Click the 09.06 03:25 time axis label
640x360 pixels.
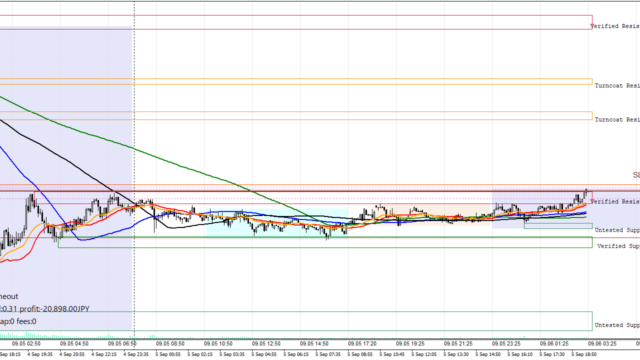pyautogui.click(x=602, y=344)
